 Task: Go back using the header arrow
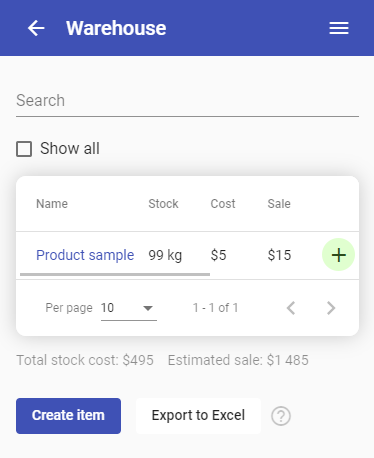pos(36,28)
